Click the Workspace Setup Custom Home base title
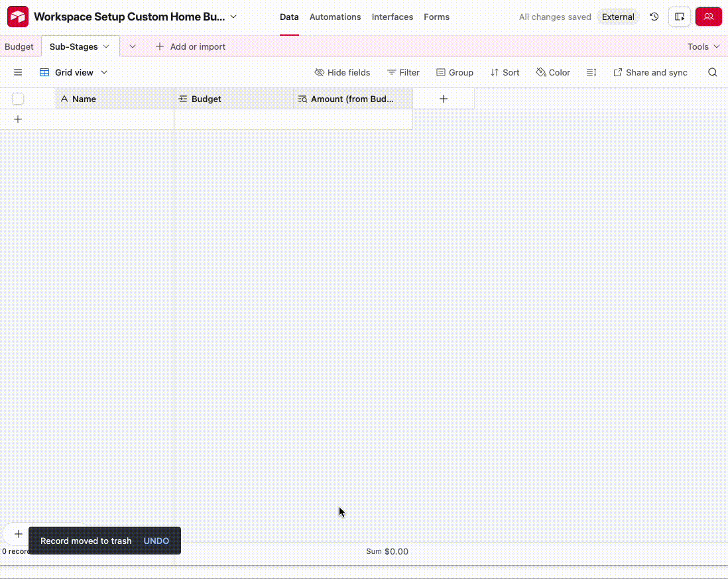The width and height of the screenshot is (728, 579). [x=129, y=17]
